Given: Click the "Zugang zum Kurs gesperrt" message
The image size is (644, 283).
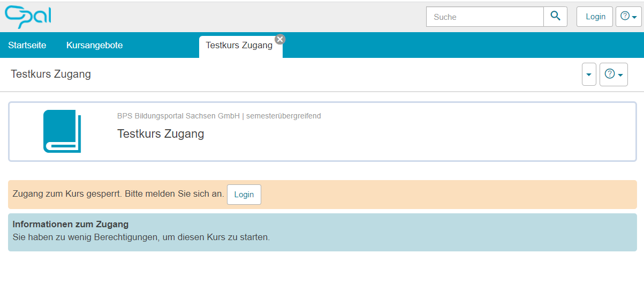Looking at the screenshot, I should coord(118,193).
